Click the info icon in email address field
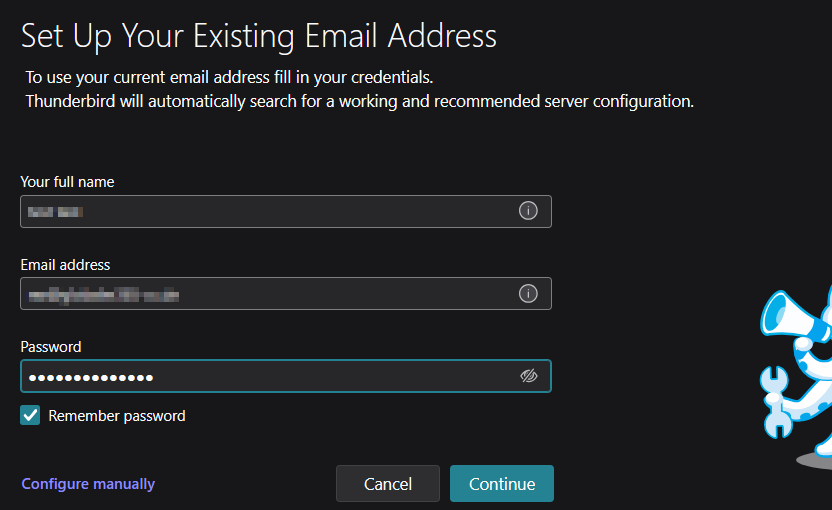832x510 pixels. [x=528, y=293]
